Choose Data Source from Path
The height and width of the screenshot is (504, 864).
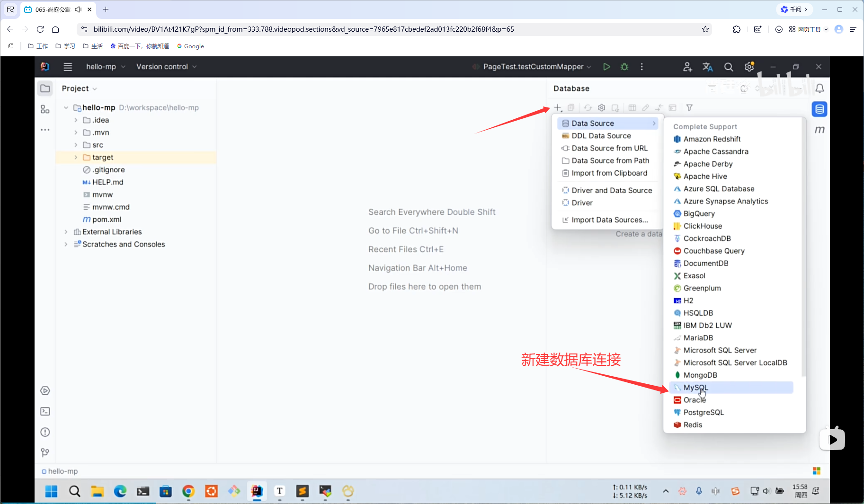tap(607, 161)
